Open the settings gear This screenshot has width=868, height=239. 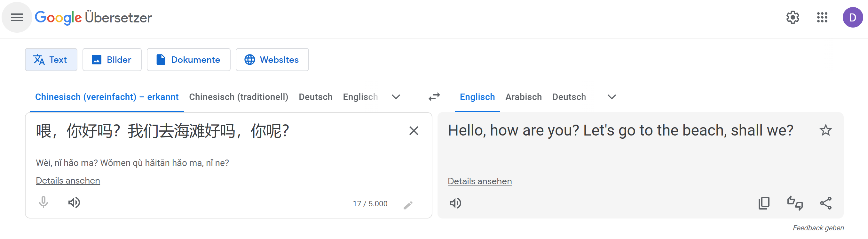(793, 17)
